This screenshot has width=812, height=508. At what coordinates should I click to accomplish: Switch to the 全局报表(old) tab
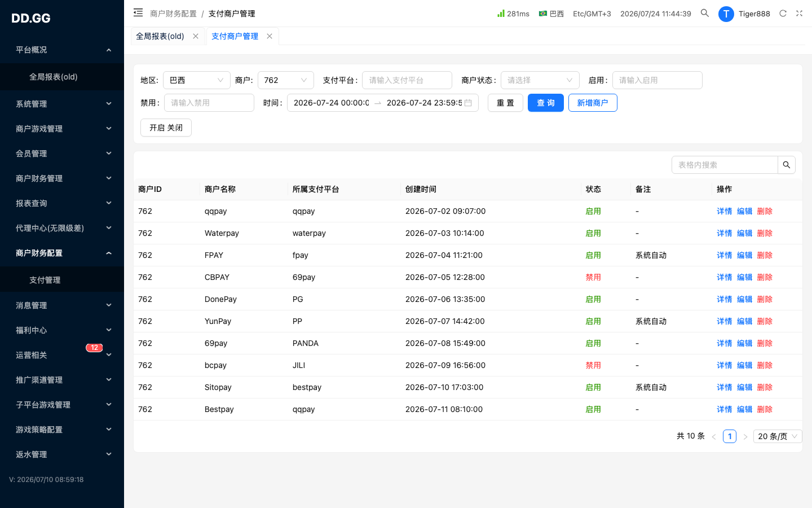pyautogui.click(x=160, y=36)
